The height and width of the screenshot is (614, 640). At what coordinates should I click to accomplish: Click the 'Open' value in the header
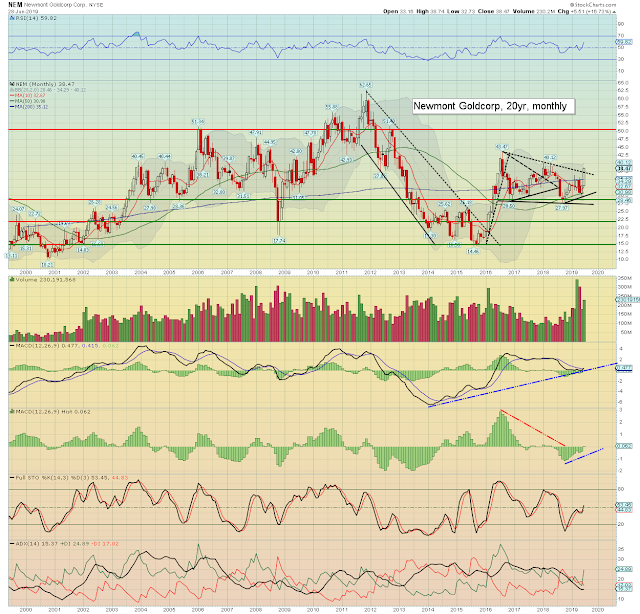click(x=406, y=11)
